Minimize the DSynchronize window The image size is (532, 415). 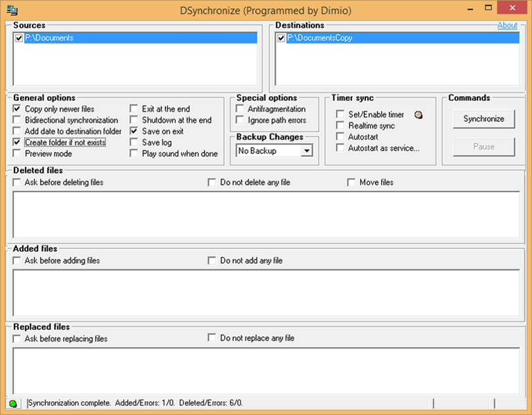tap(470, 9)
